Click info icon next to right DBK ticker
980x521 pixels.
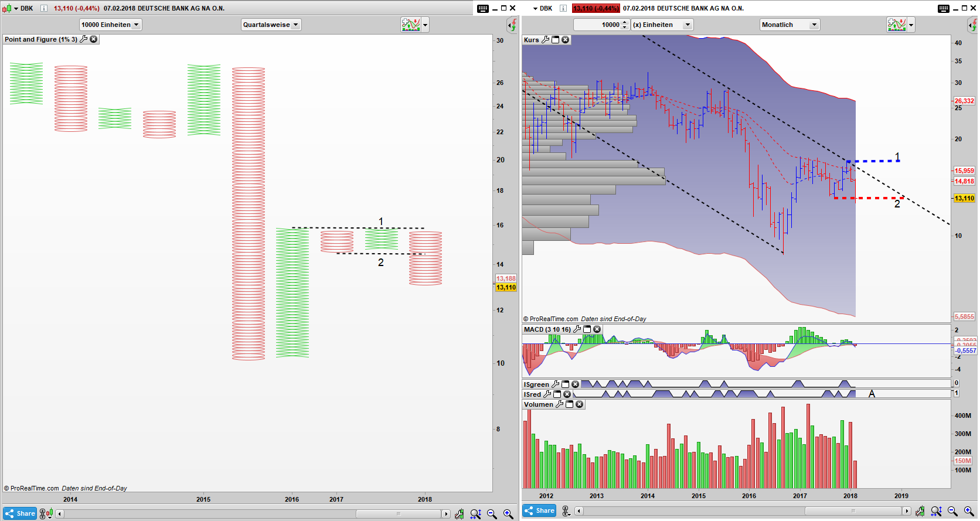click(563, 8)
